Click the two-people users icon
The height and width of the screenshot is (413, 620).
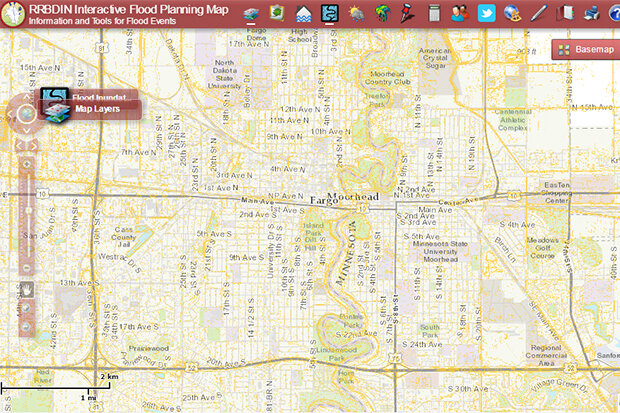pyautogui.click(x=460, y=13)
